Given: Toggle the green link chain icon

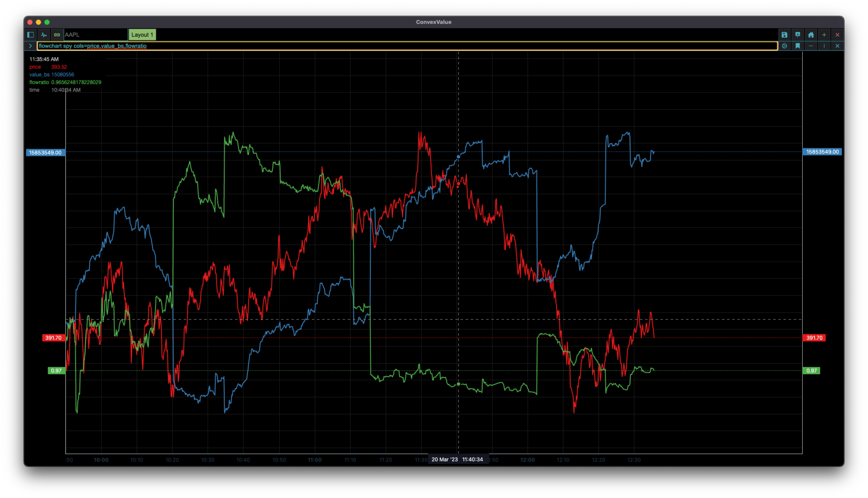Looking at the screenshot, I should [57, 35].
